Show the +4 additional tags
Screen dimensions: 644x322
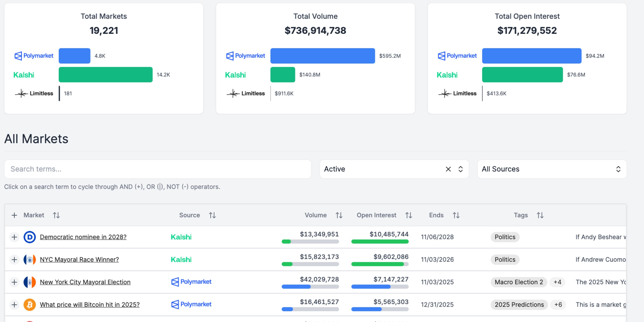tap(557, 282)
